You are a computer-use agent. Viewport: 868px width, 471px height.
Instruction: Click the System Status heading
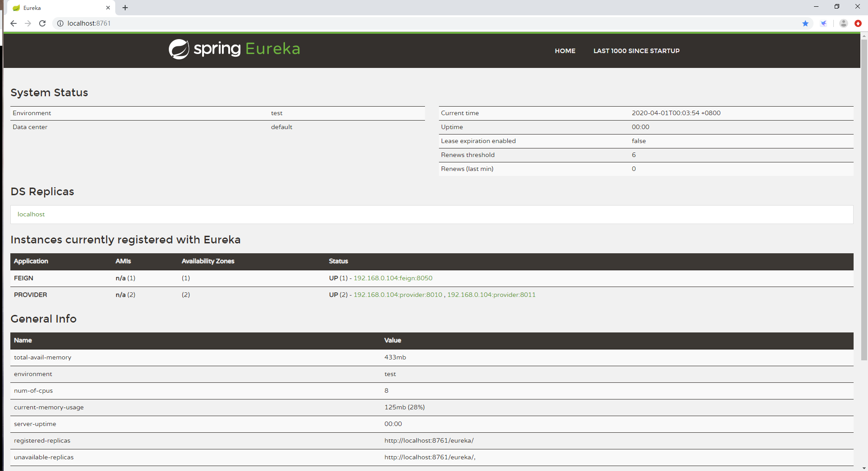tap(50, 93)
